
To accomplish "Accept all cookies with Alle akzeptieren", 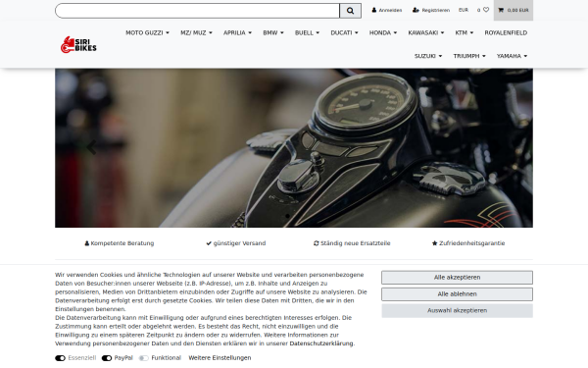I will [457, 278].
